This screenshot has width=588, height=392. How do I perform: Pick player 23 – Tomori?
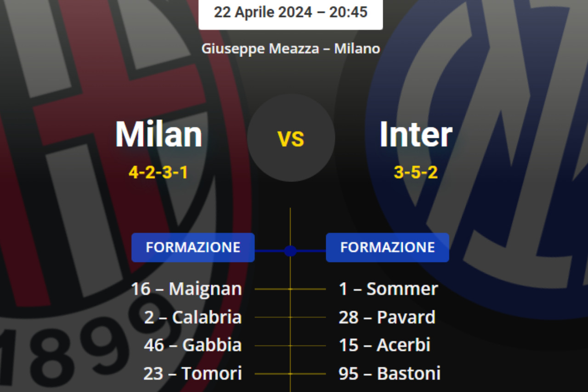click(x=193, y=373)
